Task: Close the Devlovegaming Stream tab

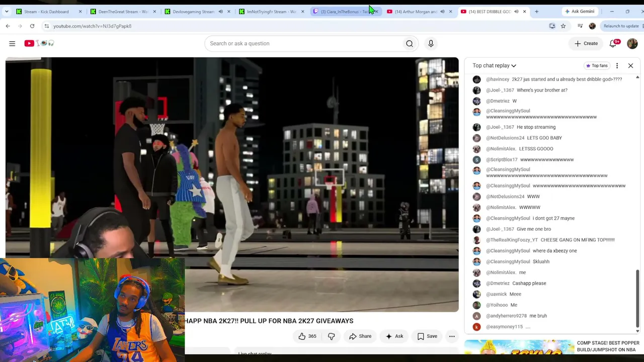Action: [x=228, y=12]
